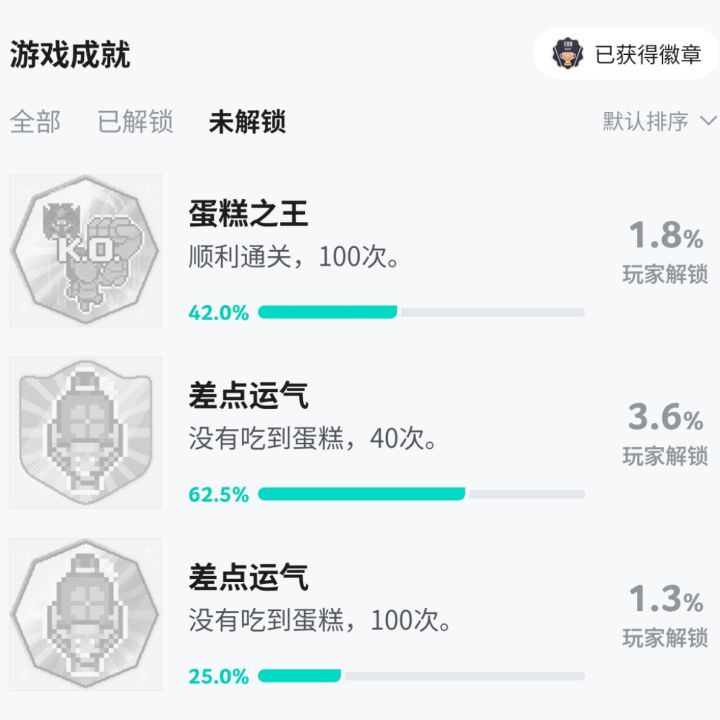Click the 62.5% progress bar for 差点运气
The width and height of the screenshot is (720, 720).
pos(421,494)
